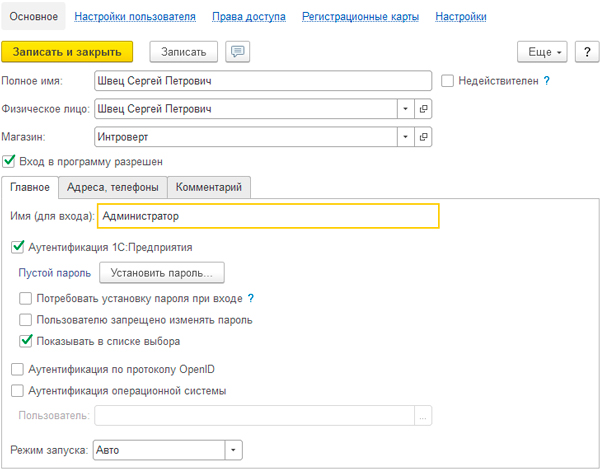Uncheck Вход в программу разрешен

(8, 161)
